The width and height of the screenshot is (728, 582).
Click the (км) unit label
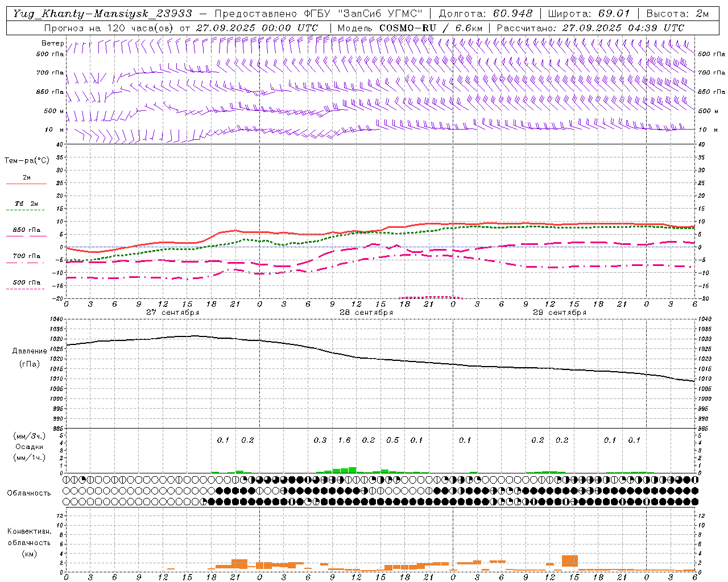coord(29,554)
